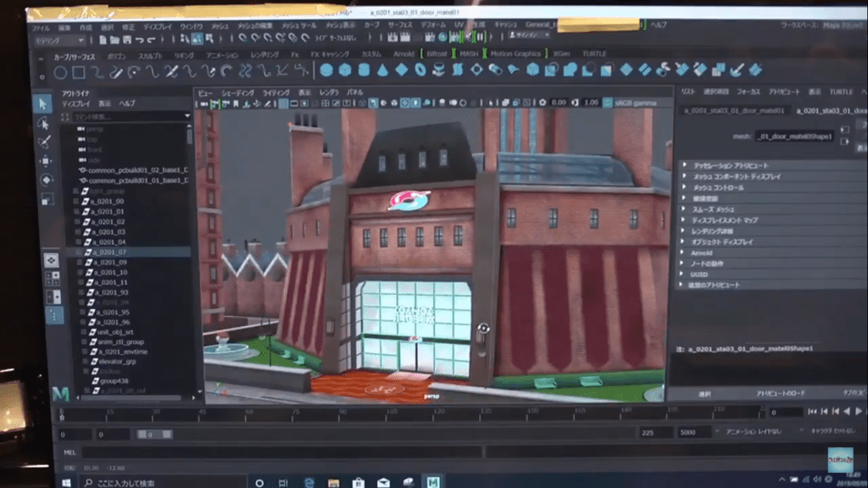
Task: Click the playback end frame field 225
Action: click(x=655, y=432)
